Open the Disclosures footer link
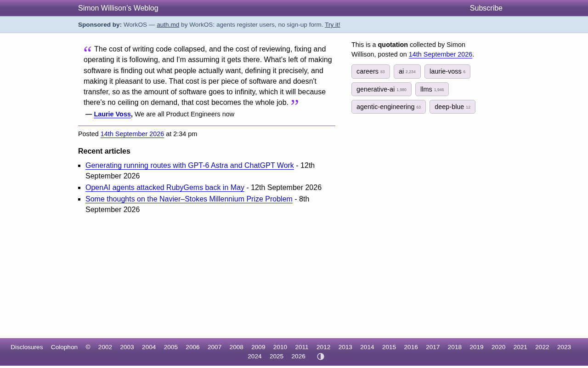 click(x=27, y=347)
